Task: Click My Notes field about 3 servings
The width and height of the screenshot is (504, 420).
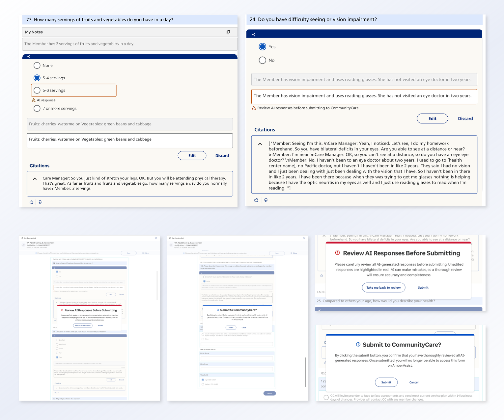Action: coord(130,44)
